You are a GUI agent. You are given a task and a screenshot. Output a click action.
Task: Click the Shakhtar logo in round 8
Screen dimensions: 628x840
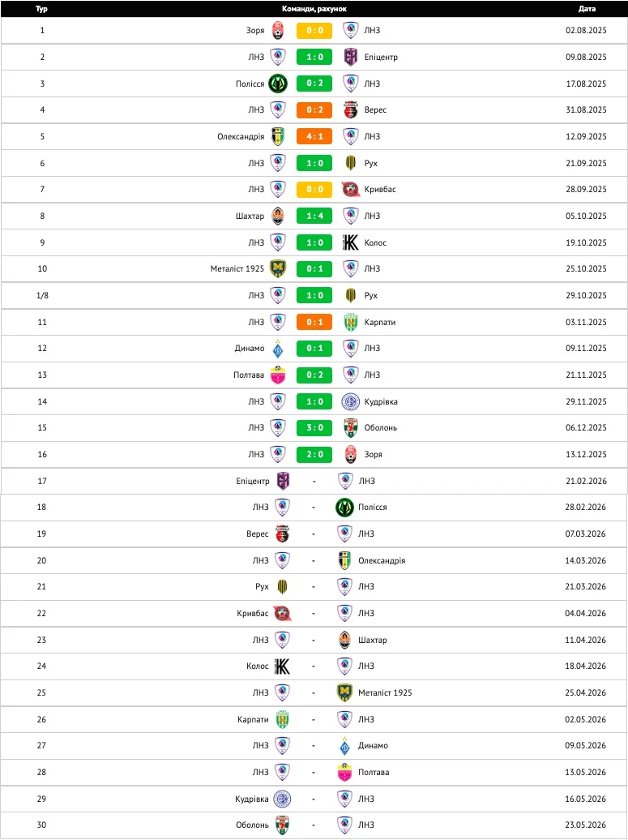click(278, 216)
